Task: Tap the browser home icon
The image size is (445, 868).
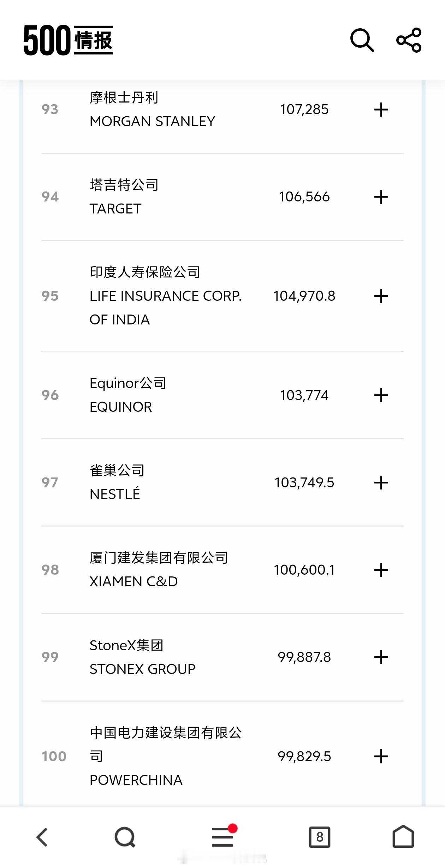Action: click(403, 837)
